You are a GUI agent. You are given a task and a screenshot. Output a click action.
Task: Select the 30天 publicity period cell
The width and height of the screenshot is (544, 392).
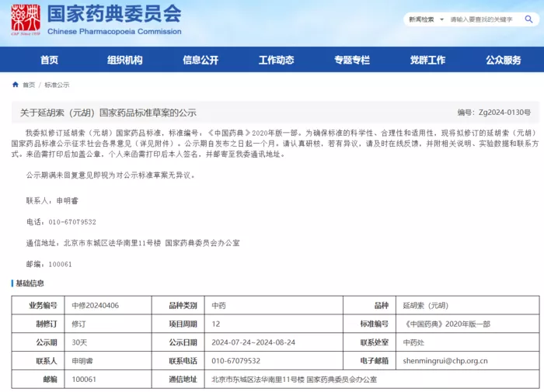(108, 342)
